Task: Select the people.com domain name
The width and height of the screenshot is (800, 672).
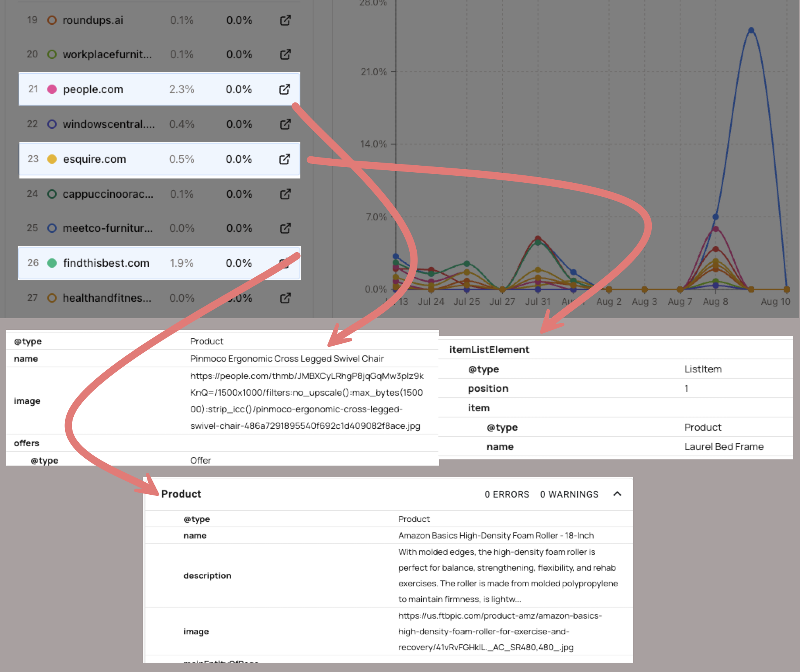Action: point(93,89)
